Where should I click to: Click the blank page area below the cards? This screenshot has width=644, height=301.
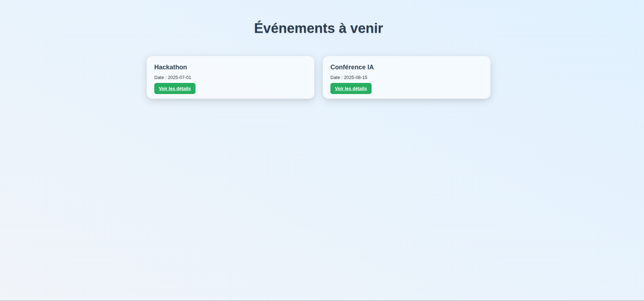point(319,197)
